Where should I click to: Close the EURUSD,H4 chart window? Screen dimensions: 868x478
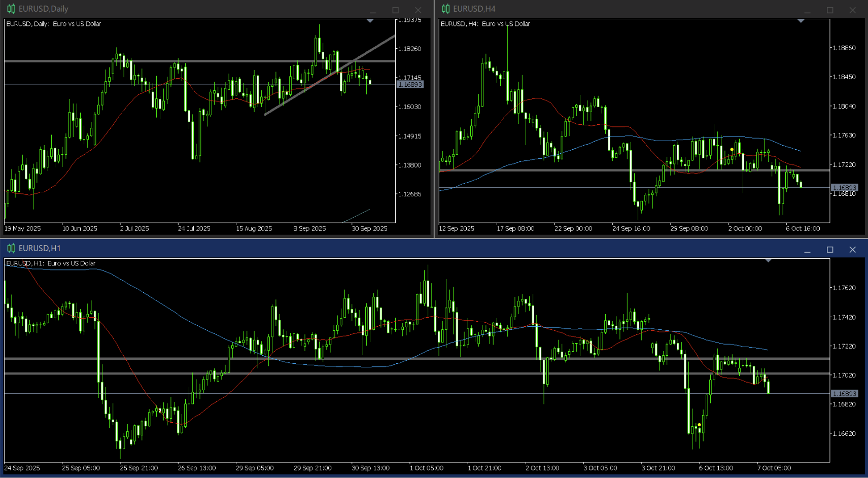[852, 10]
